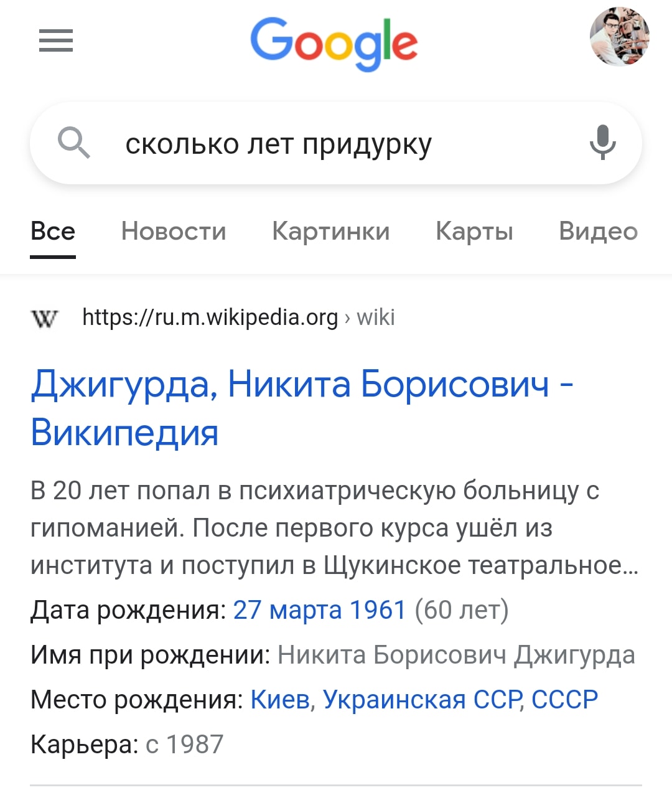Follow the '27 марта 1961' date link
672x790 pixels.
[x=319, y=610]
